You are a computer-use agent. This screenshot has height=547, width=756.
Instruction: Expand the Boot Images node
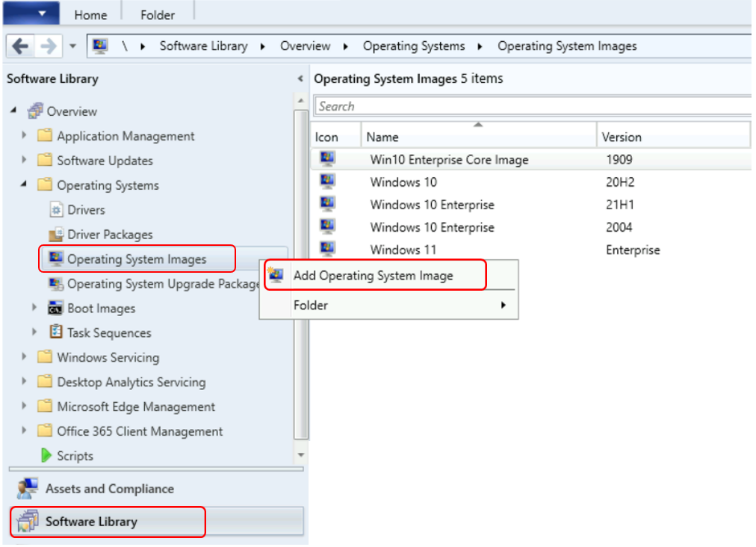tap(34, 307)
